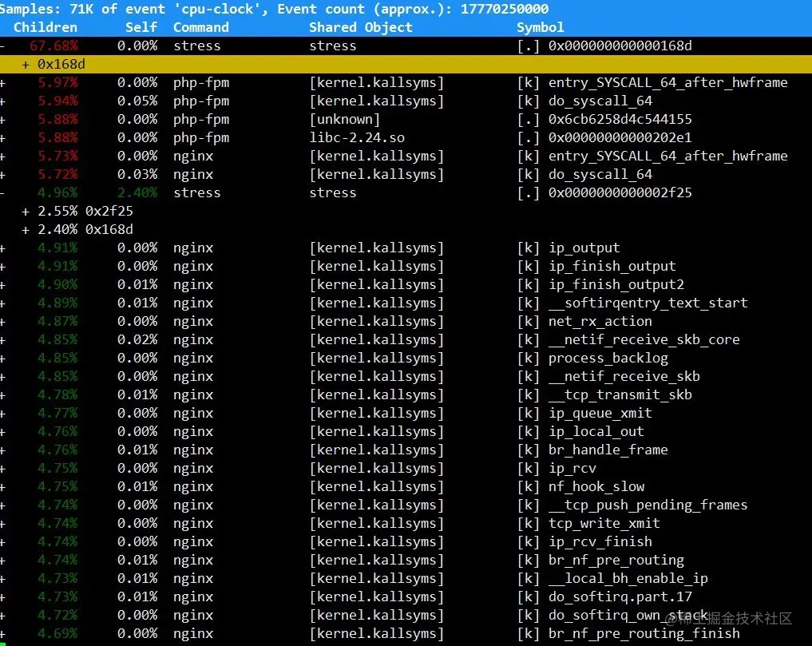
Task: Click the 4.69% children value
Action: (x=57, y=634)
